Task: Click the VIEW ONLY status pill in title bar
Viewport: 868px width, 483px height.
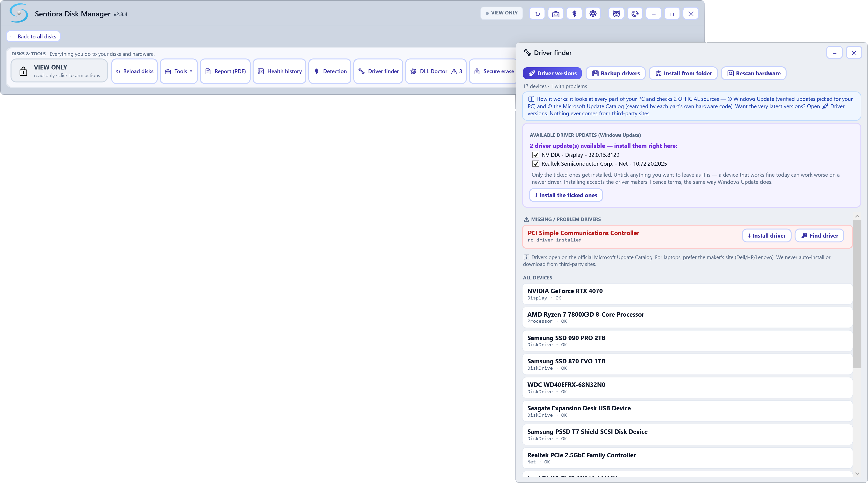Action: click(501, 13)
